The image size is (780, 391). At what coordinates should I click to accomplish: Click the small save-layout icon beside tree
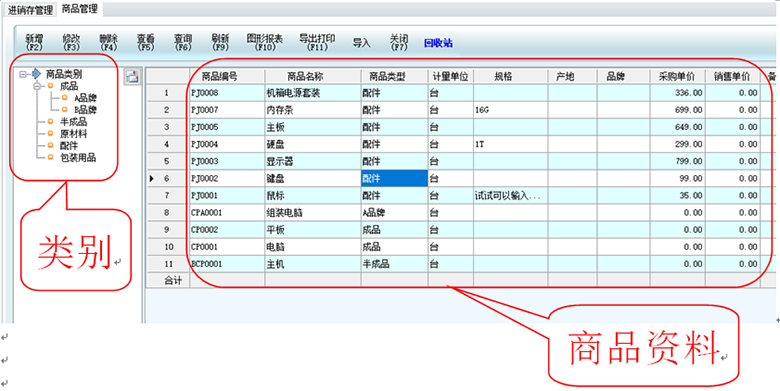133,77
